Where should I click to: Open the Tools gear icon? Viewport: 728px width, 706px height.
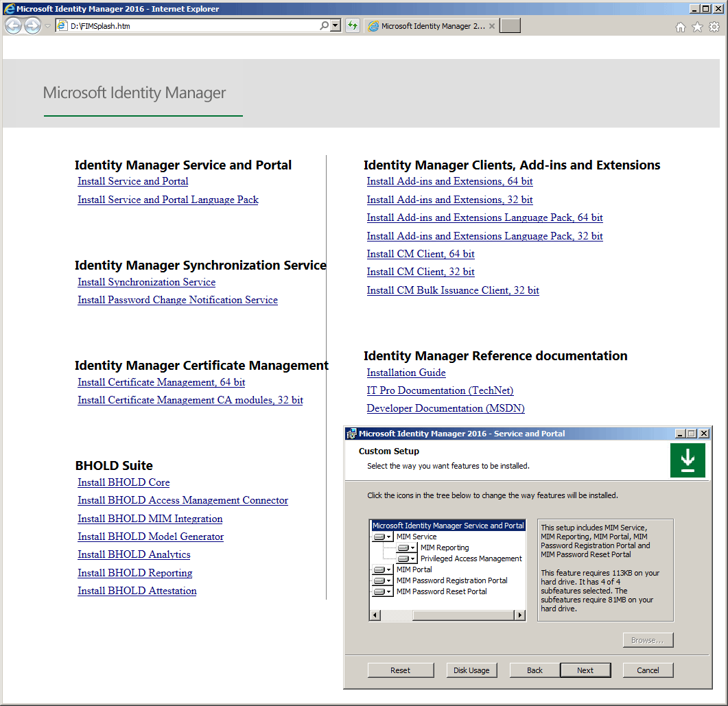(714, 27)
